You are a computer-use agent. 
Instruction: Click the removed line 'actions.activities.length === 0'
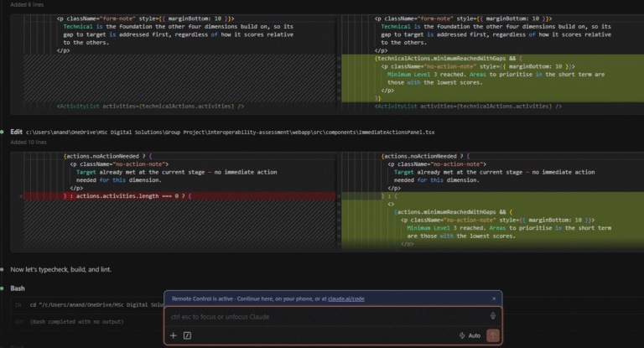(179, 196)
